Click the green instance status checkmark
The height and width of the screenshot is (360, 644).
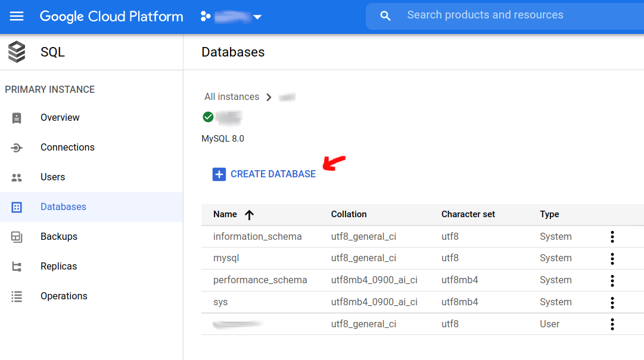209,117
